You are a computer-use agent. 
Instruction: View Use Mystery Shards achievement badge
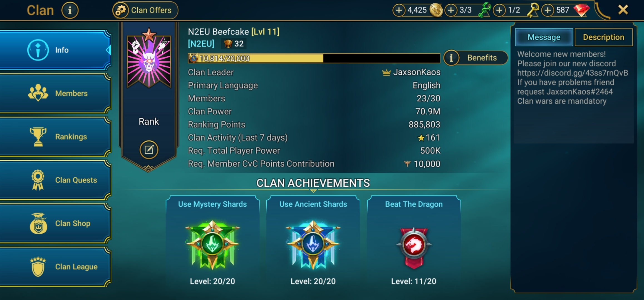pyautogui.click(x=212, y=244)
